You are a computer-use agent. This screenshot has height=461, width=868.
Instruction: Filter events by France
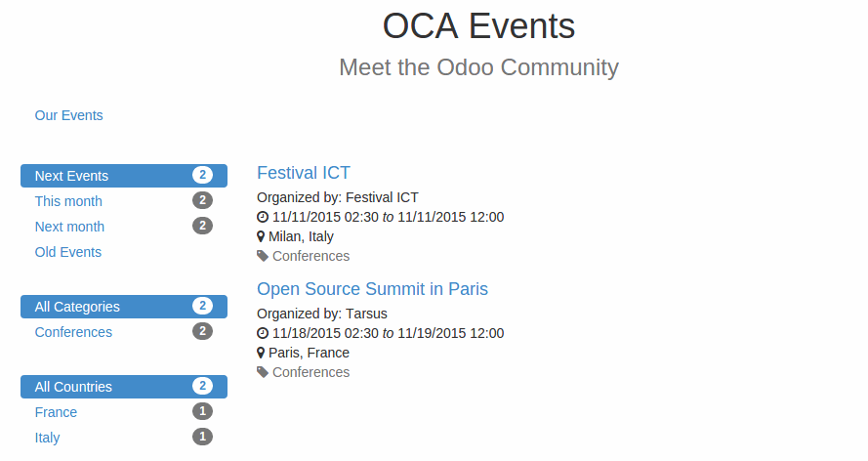56,412
